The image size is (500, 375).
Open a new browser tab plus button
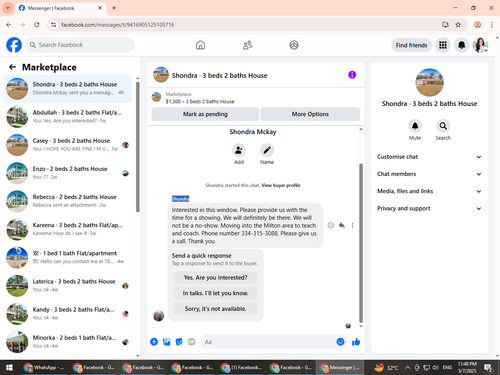(114, 8)
